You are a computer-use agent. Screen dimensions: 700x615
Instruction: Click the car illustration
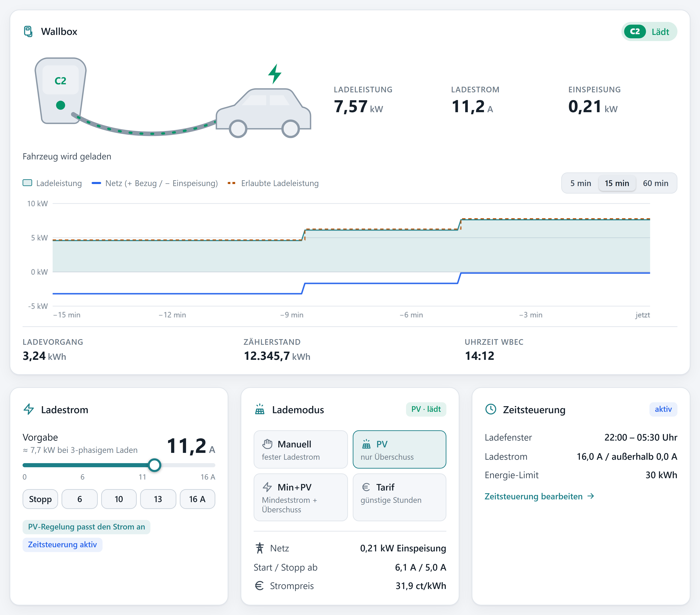click(263, 113)
